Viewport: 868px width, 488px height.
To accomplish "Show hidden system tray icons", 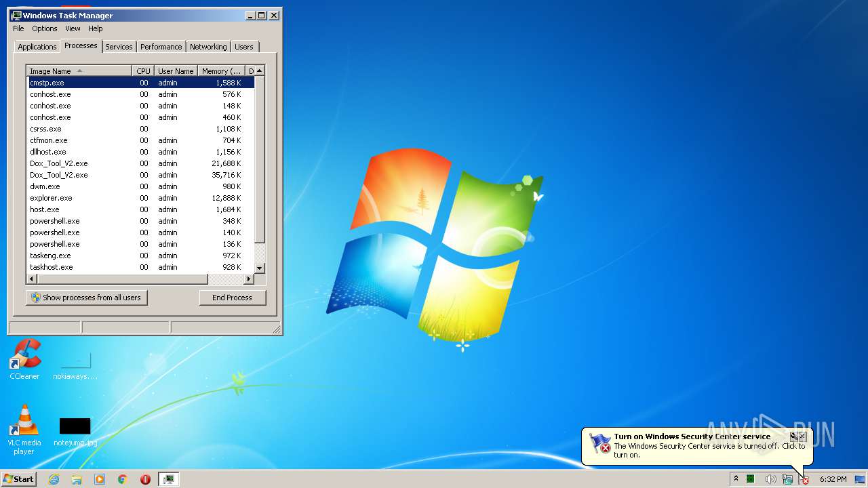I will click(x=736, y=479).
